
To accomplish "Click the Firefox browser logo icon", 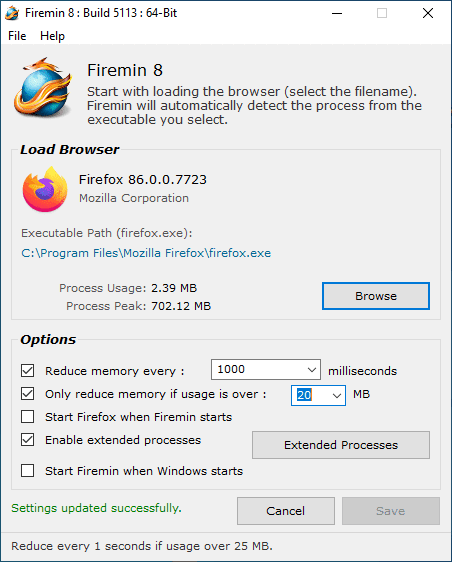I will click(x=45, y=189).
